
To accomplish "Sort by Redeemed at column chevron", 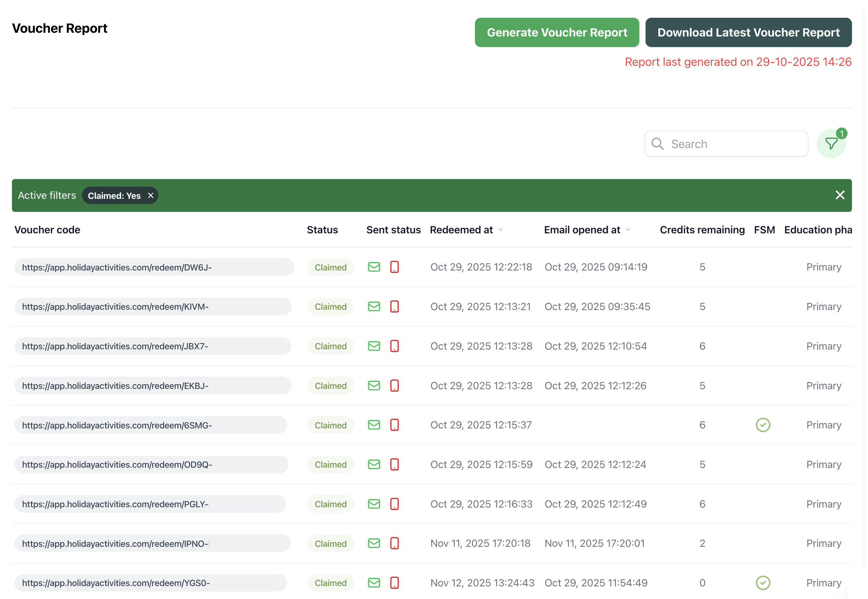I will coord(500,230).
